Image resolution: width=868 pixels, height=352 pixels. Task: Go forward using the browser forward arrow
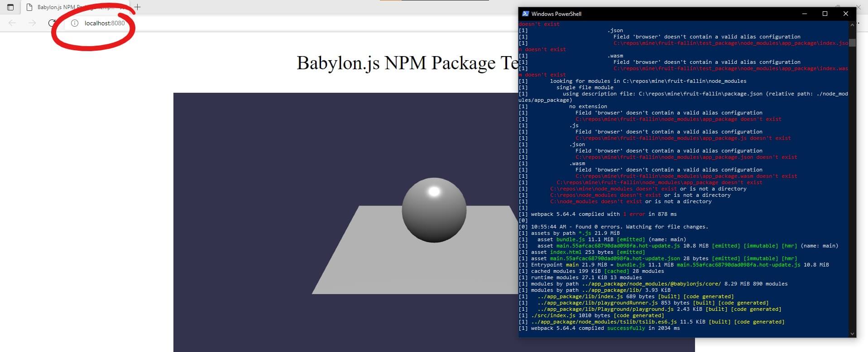tap(32, 23)
